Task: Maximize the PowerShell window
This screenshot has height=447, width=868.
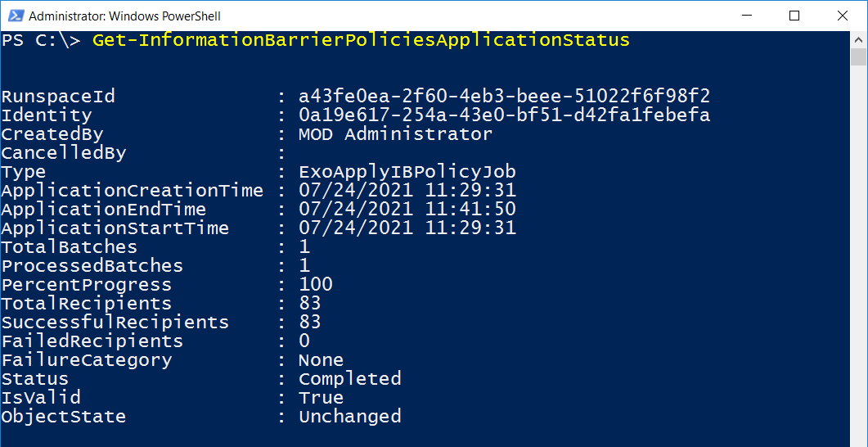Action: pos(794,16)
